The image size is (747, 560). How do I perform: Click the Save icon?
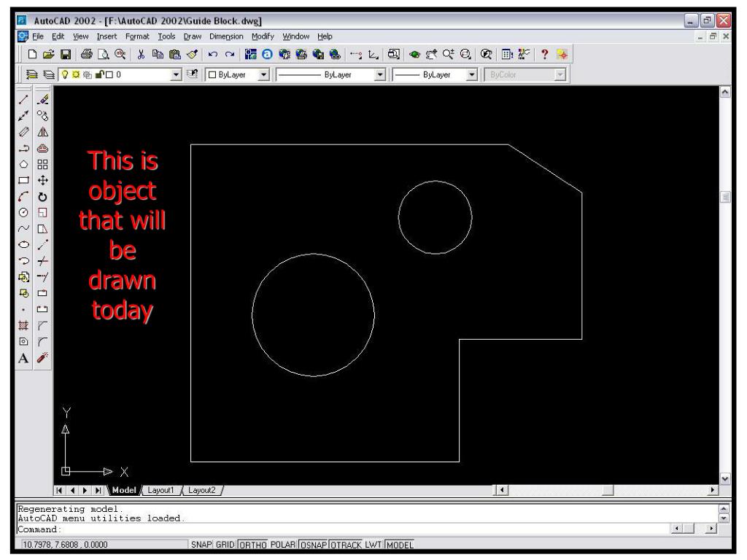point(66,54)
